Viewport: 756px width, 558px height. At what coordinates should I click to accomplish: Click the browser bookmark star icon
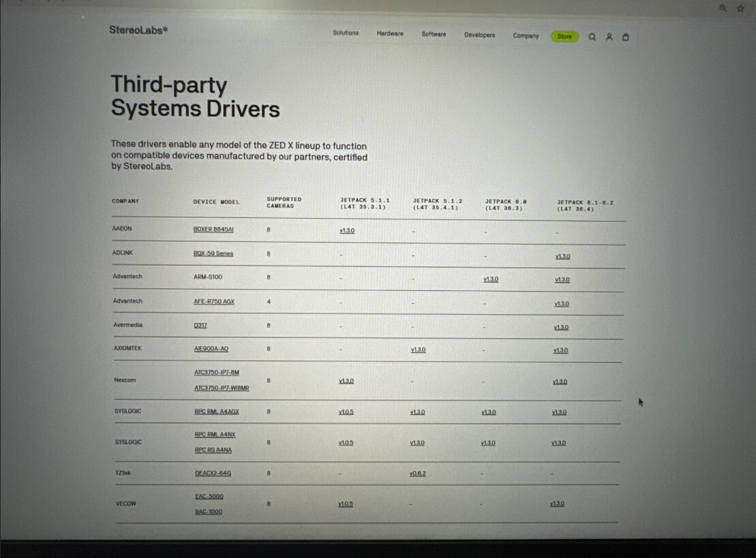click(x=740, y=8)
